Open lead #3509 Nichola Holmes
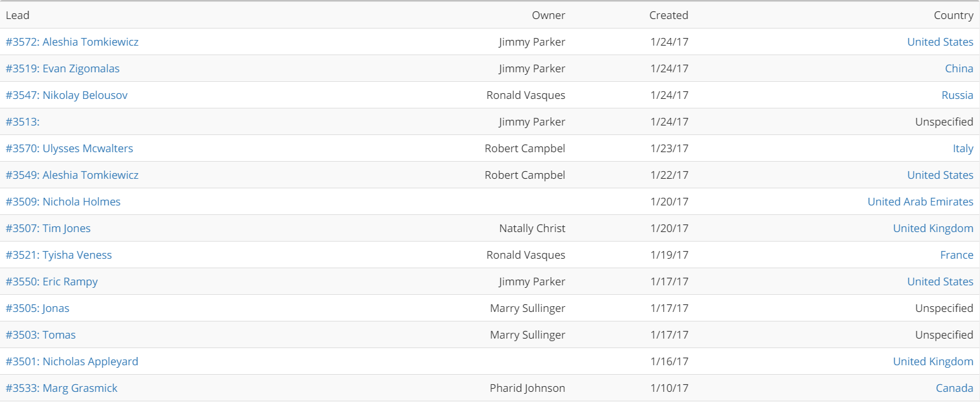980x402 pixels. click(x=63, y=202)
